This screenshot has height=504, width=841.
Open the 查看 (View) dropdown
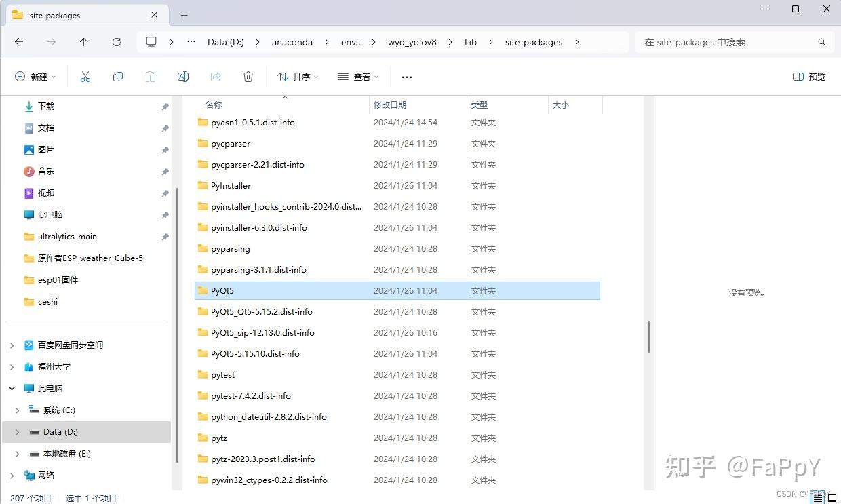[x=357, y=77]
